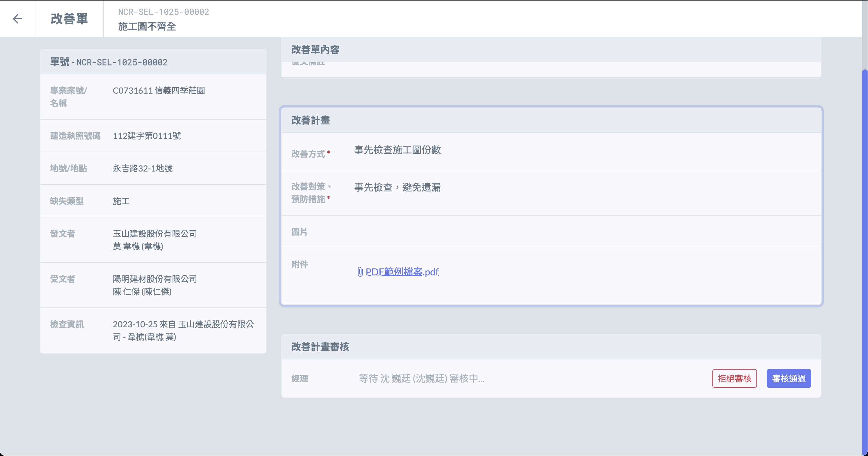Click the 改善計畫 section header
868x456 pixels.
coord(310,120)
